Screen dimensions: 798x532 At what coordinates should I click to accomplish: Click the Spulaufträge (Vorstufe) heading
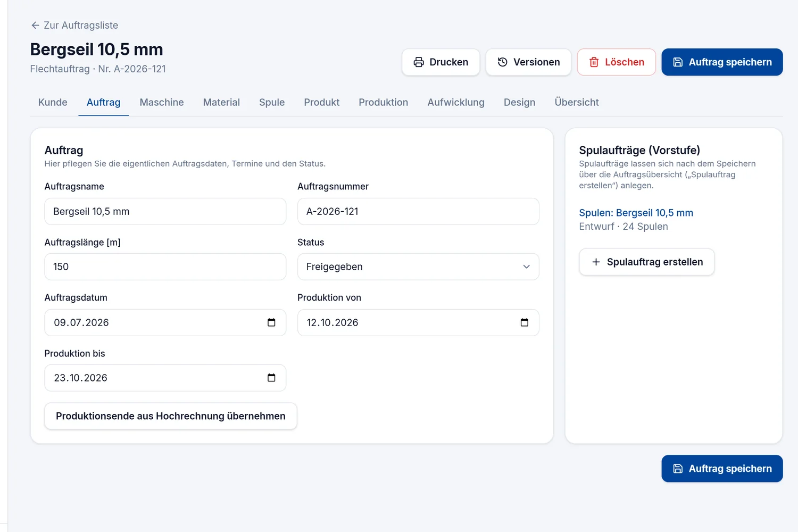tap(639, 150)
